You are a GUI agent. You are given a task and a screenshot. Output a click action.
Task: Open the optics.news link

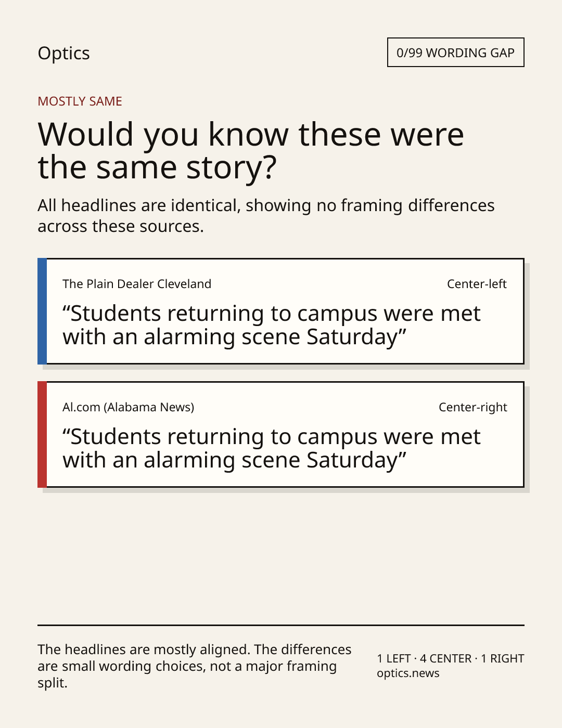[408, 673]
